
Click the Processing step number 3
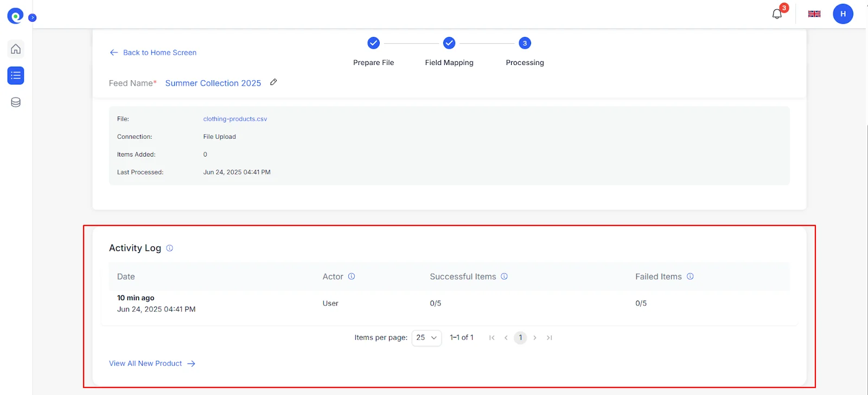[525, 43]
